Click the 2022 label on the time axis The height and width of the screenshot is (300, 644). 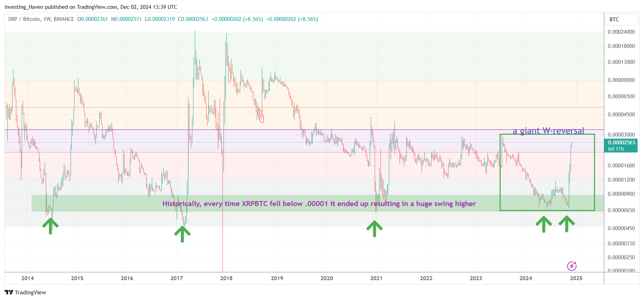tap(426, 278)
